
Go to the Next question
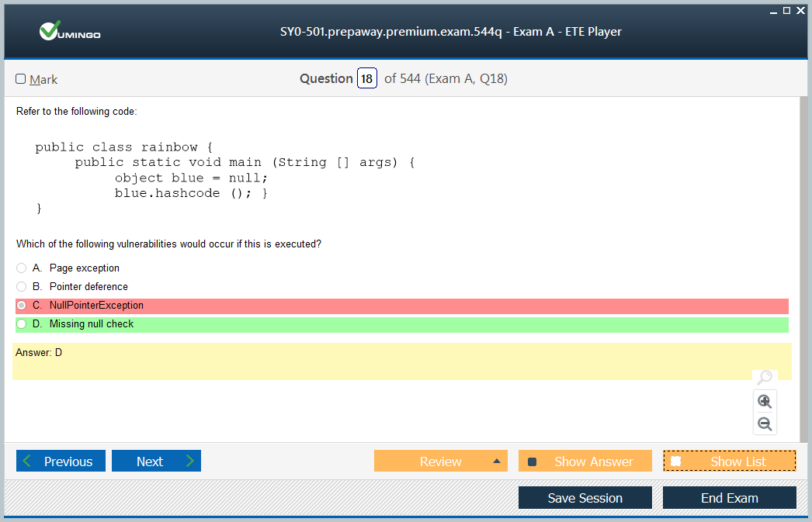(x=156, y=461)
